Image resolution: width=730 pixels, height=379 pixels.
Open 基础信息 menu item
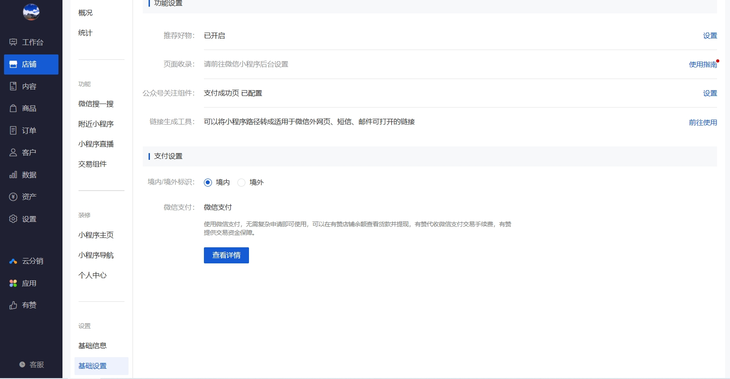[92, 346]
